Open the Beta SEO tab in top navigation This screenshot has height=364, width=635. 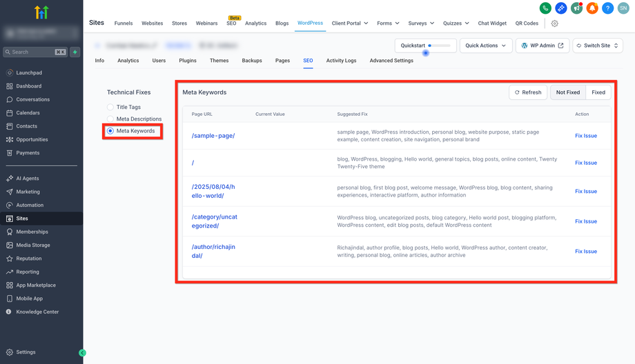pyautogui.click(x=232, y=23)
